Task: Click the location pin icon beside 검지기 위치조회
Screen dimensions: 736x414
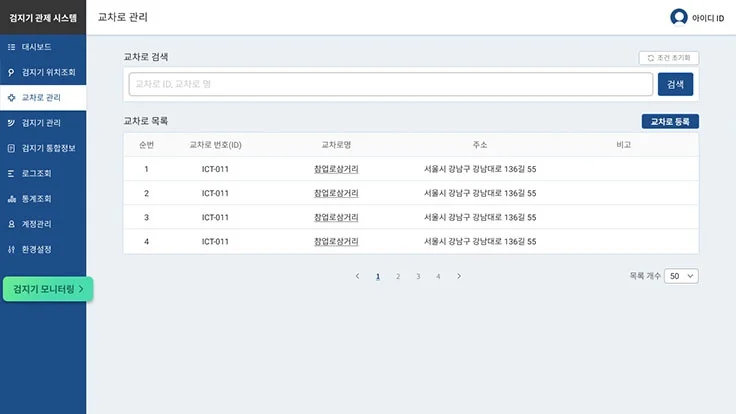Action: [11, 72]
